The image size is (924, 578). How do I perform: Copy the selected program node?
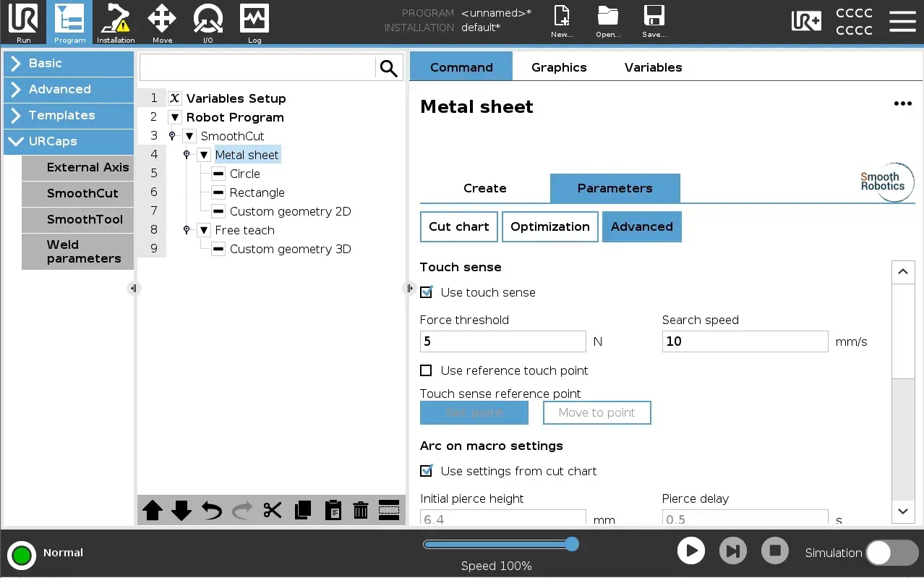pos(303,510)
